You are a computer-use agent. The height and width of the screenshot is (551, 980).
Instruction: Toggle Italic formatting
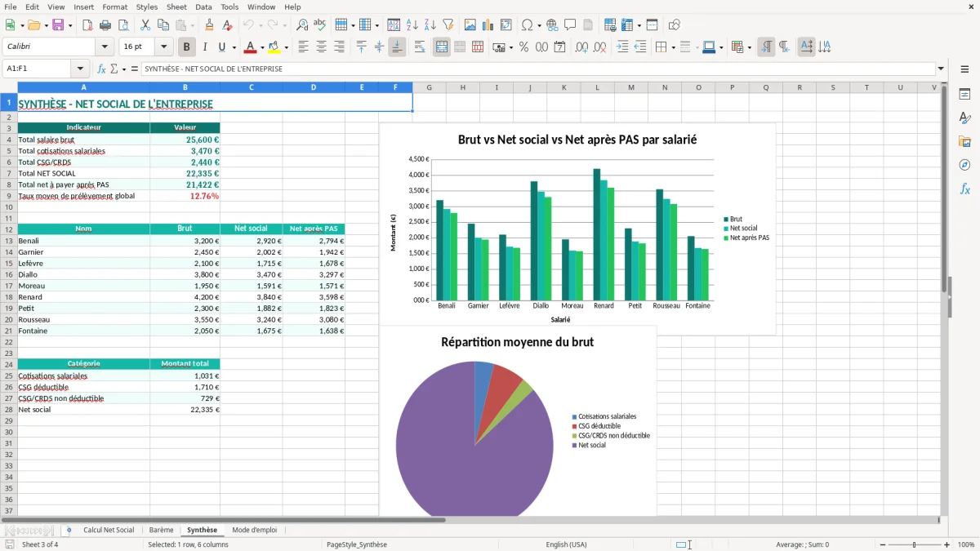pyautogui.click(x=204, y=47)
